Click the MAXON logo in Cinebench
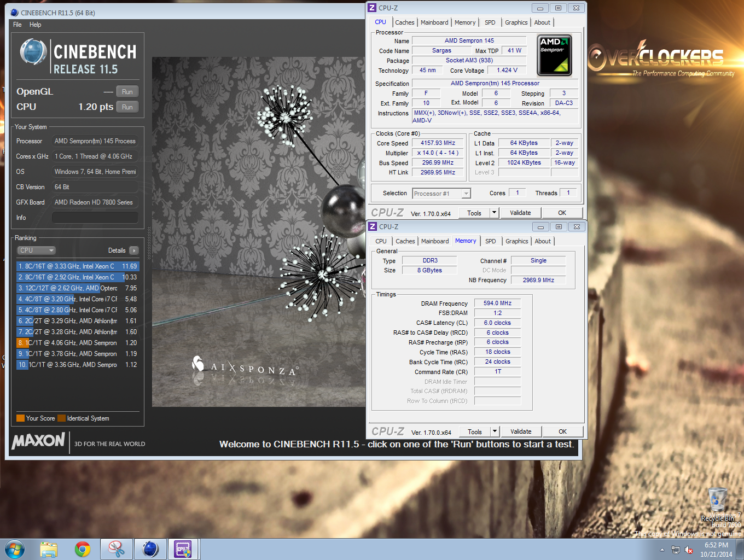744x560 pixels. 38,441
